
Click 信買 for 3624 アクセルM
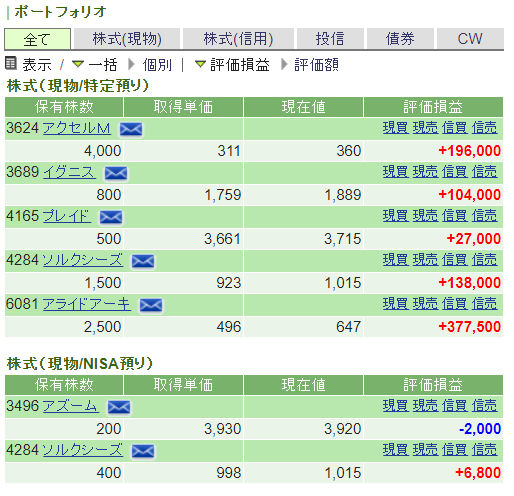click(455, 128)
